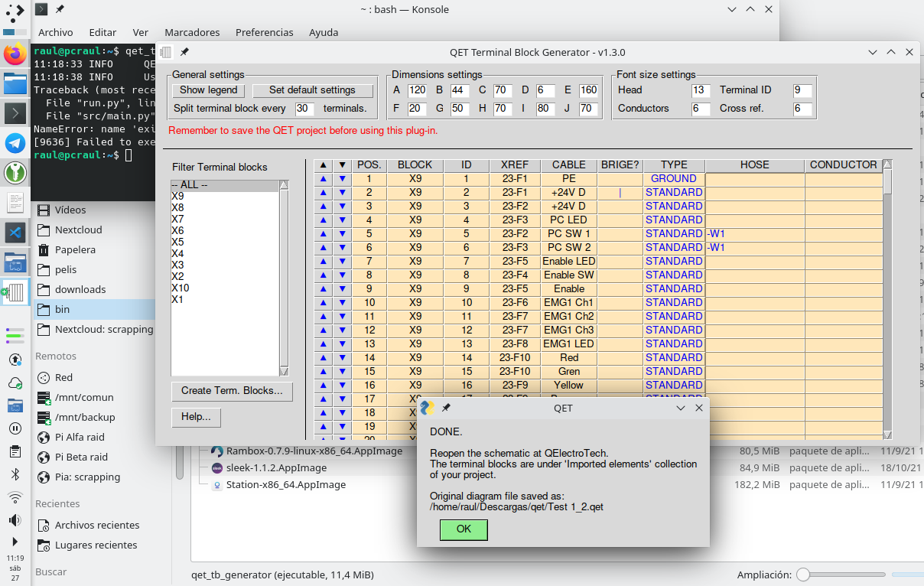The width and height of the screenshot is (924, 586).
Task: Move row 1 up with blue arrow
Action: pos(323,179)
